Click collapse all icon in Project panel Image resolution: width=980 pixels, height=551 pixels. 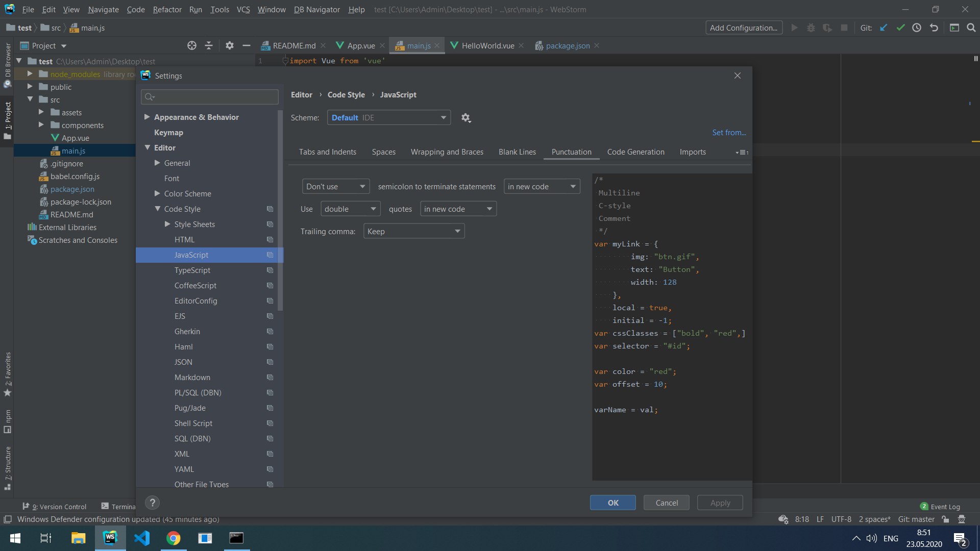209,45
